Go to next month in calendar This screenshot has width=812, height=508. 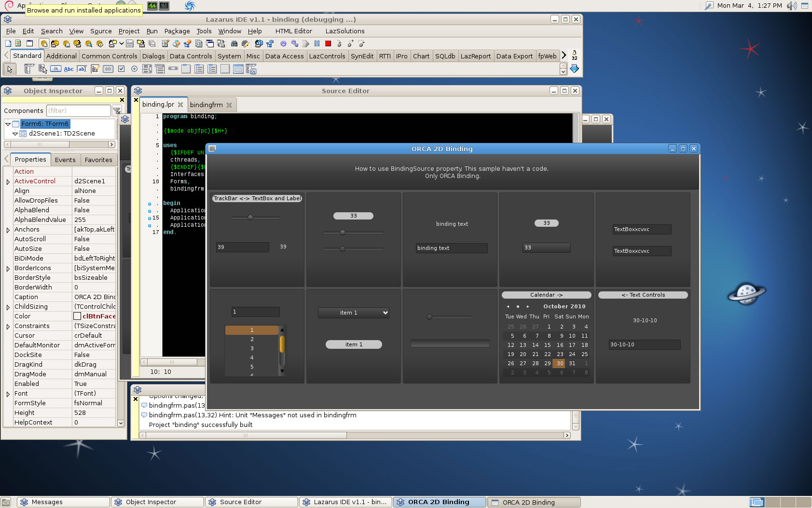coord(528,306)
